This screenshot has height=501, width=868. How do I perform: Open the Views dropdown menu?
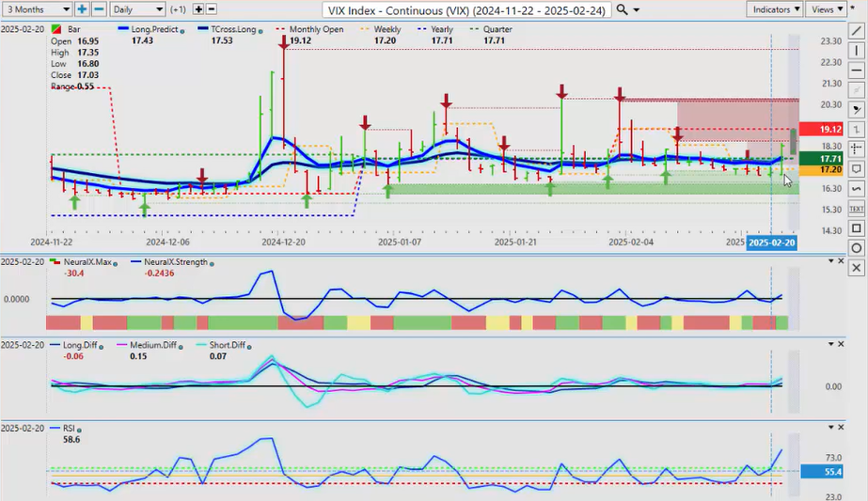coord(826,9)
